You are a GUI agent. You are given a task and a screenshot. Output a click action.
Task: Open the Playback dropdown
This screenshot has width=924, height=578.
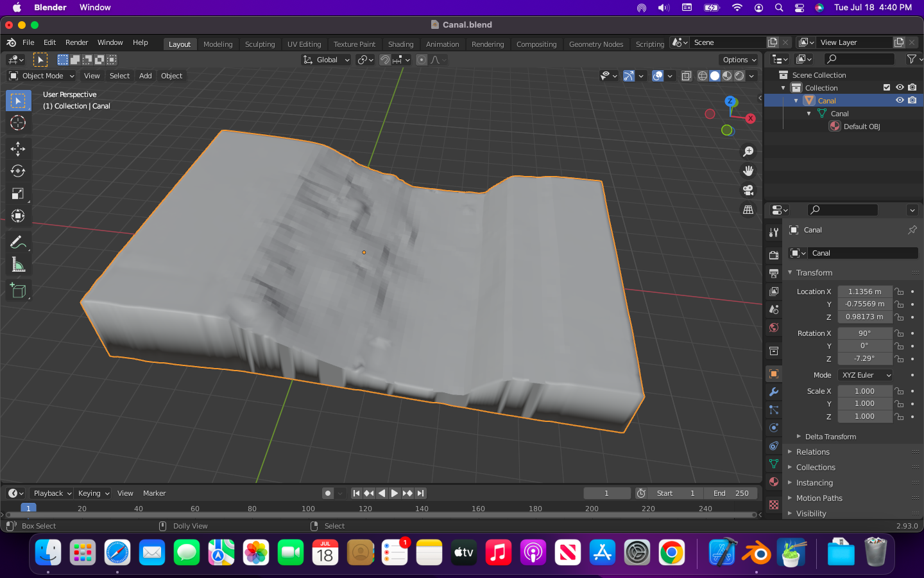[52, 493]
